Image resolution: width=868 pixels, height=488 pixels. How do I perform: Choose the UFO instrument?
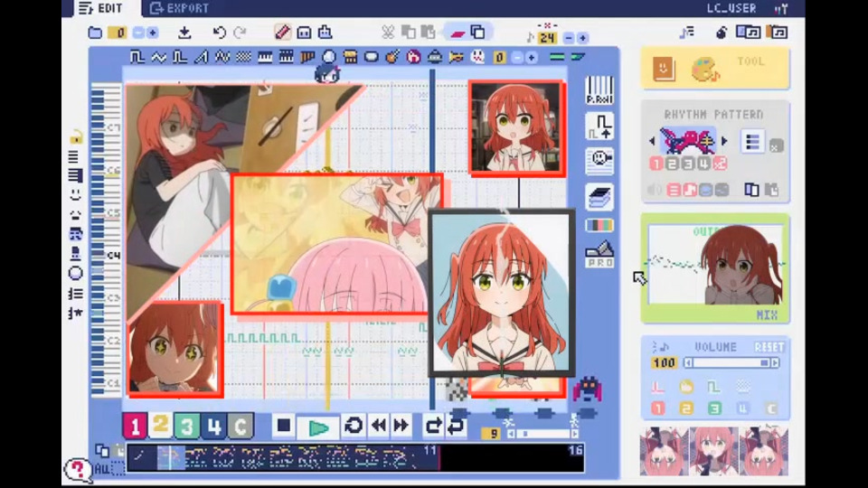pos(435,57)
